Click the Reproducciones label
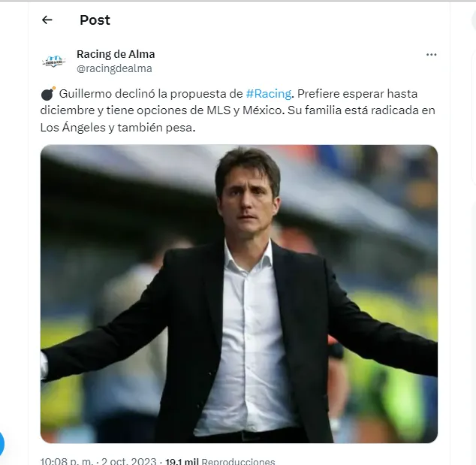The width and height of the screenshot is (476, 465). click(238, 461)
